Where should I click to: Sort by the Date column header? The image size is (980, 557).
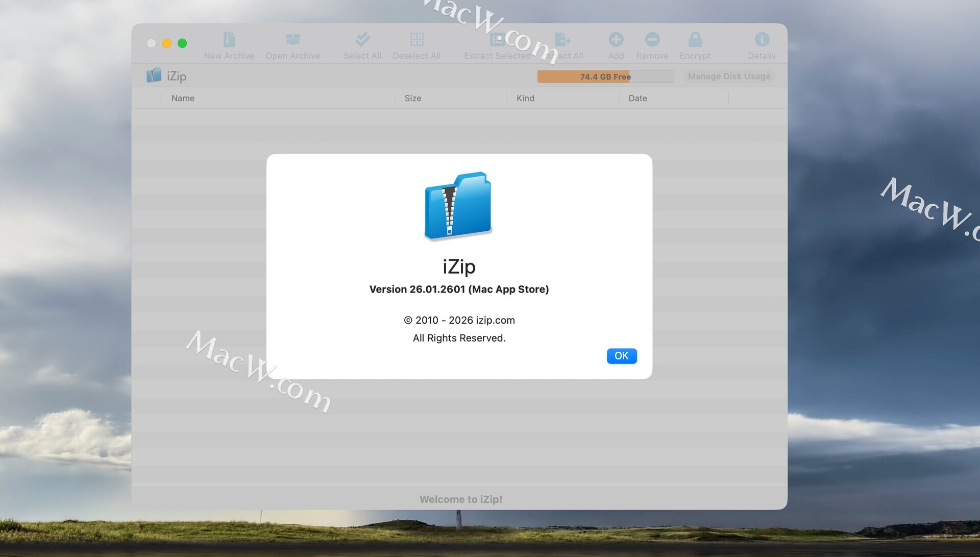pos(638,99)
